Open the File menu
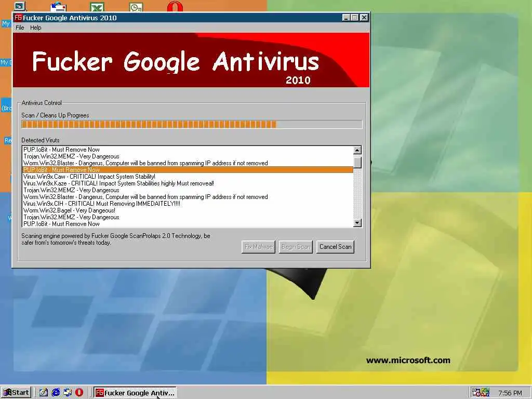The height and width of the screenshot is (399, 532). pyautogui.click(x=20, y=28)
